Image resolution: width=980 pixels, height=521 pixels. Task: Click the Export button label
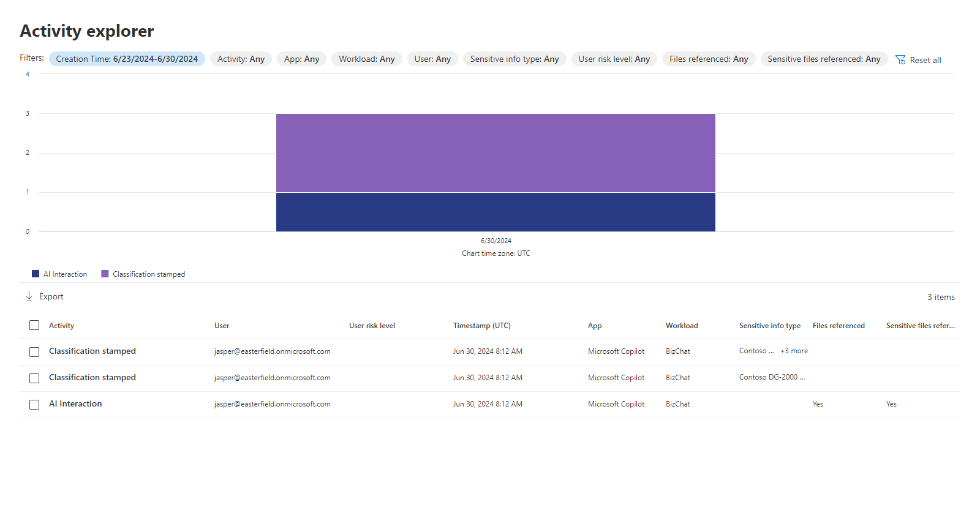tap(51, 296)
